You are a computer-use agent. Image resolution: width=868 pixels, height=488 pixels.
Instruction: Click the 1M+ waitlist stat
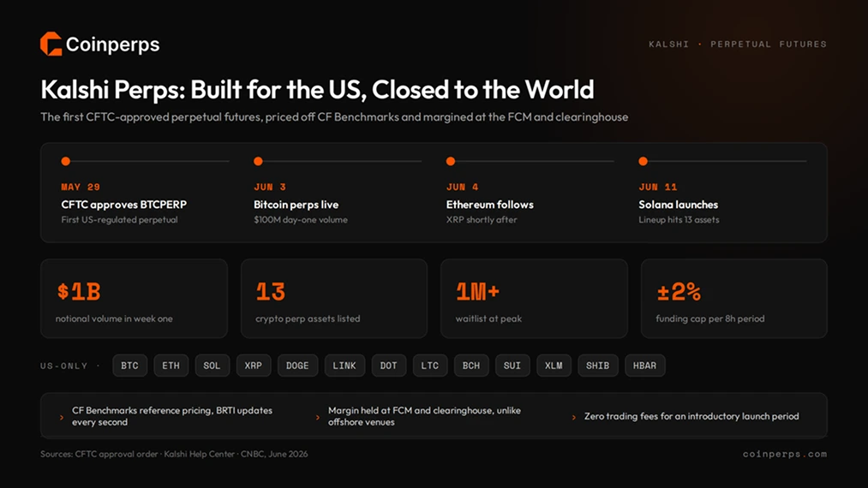534,299
